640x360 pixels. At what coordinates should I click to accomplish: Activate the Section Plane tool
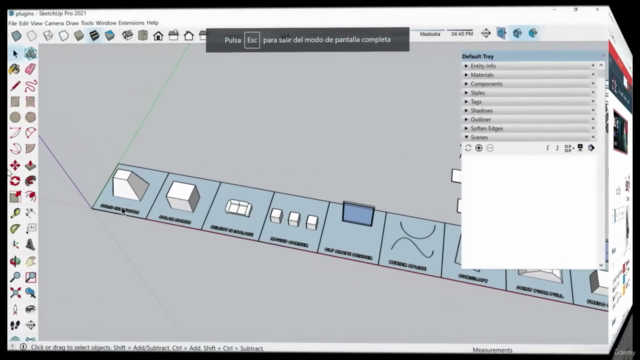click(x=30, y=325)
